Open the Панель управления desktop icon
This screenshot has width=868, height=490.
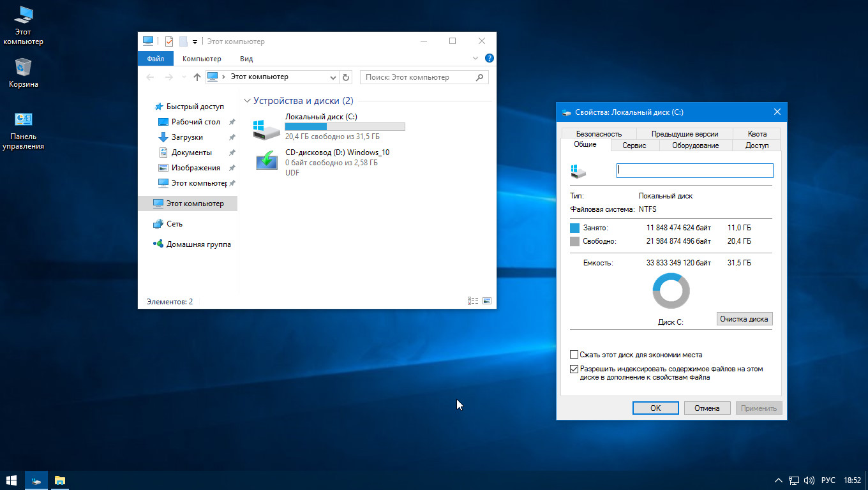point(23,119)
